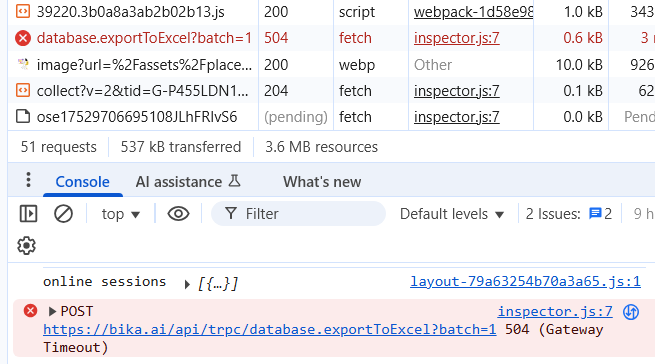This screenshot has height=364, width=655.
Task: Click the 504 status cell
Action: point(296,38)
